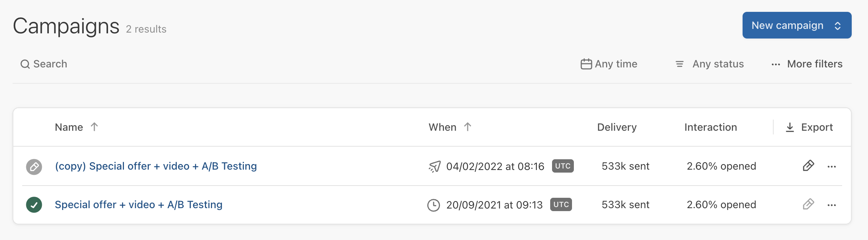The image size is (868, 240).
Task: Expand the Any status filter
Action: pyautogui.click(x=710, y=64)
